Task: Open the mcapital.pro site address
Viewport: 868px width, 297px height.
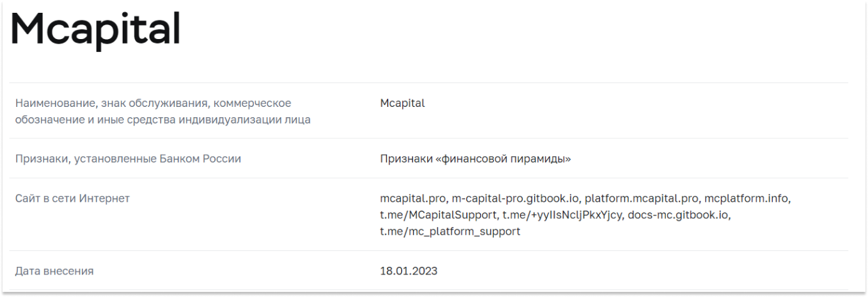Action: pyautogui.click(x=412, y=198)
